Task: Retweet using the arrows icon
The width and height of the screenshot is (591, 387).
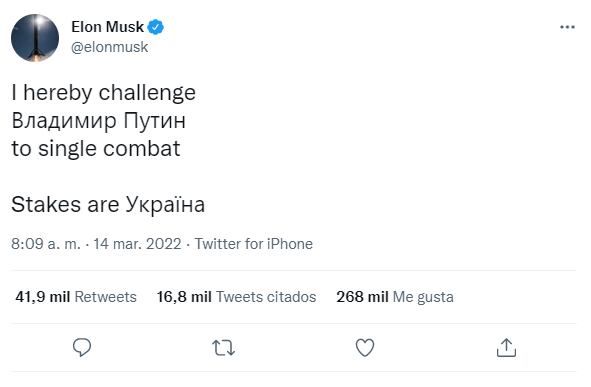Action: pyautogui.click(x=224, y=348)
